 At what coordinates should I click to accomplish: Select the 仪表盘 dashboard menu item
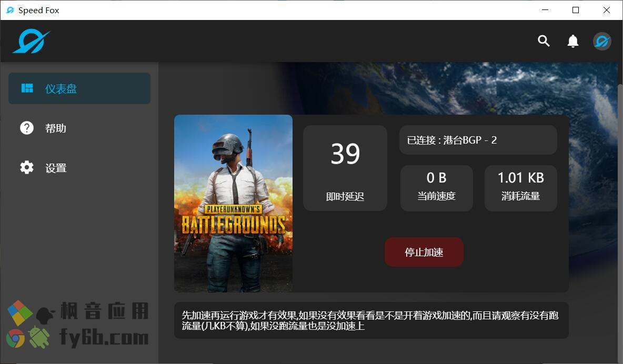(x=79, y=88)
